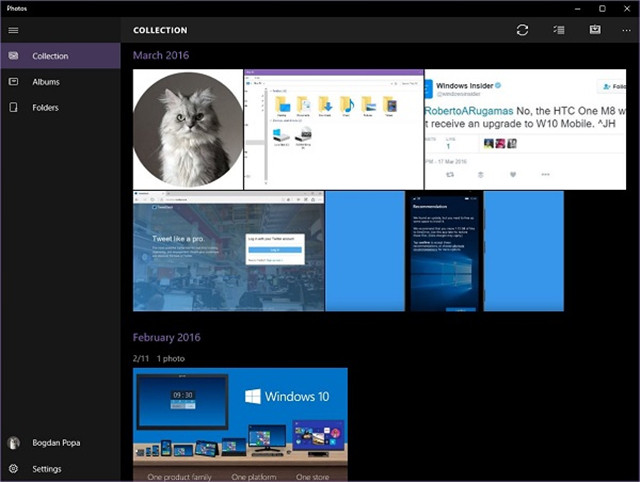Click the Folders icon in sidebar
The height and width of the screenshot is (482, 640).
point(13,107)
